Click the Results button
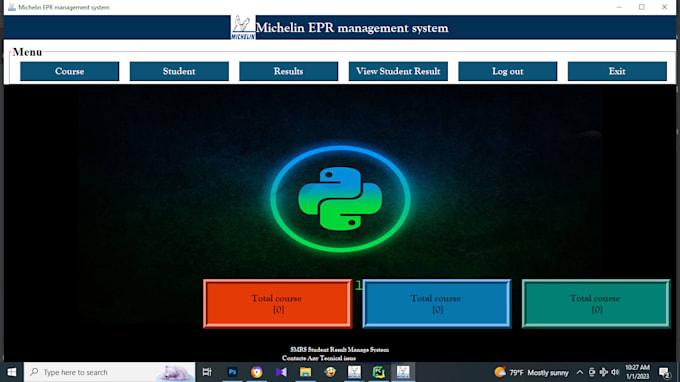The width and height of the screenshot is (680, 382). (288, 71)
